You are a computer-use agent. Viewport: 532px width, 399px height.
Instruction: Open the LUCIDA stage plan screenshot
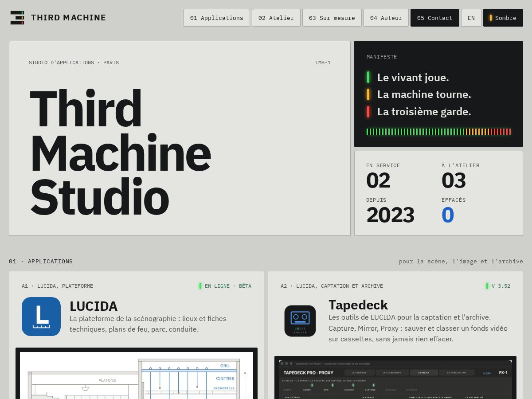click(x=137, y=373)
